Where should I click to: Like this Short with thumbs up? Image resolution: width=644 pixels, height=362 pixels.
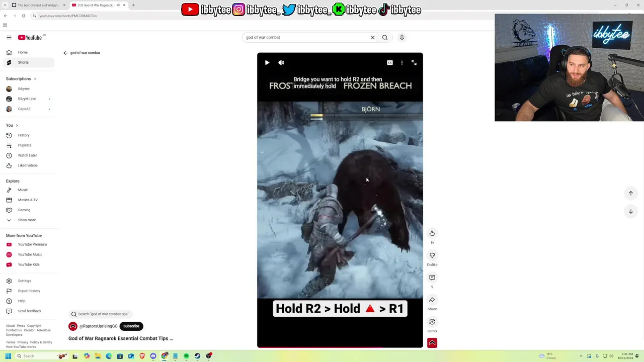point(432,233)
